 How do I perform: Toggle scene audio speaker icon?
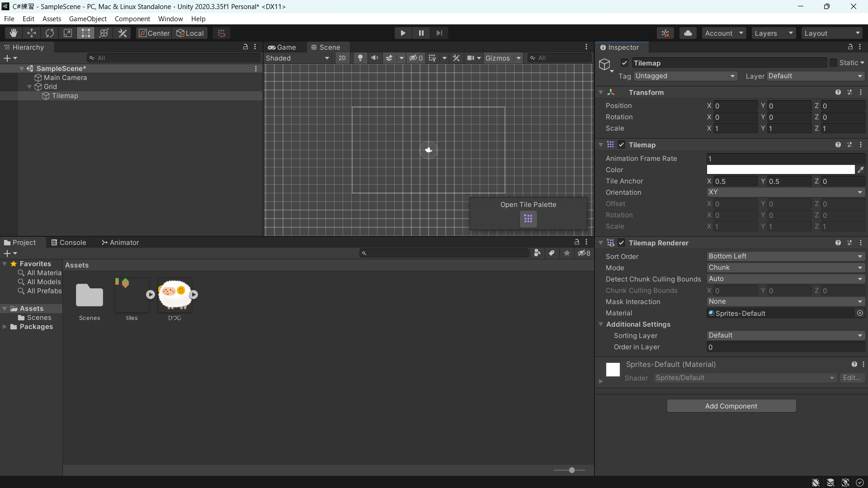pos(375,58)
